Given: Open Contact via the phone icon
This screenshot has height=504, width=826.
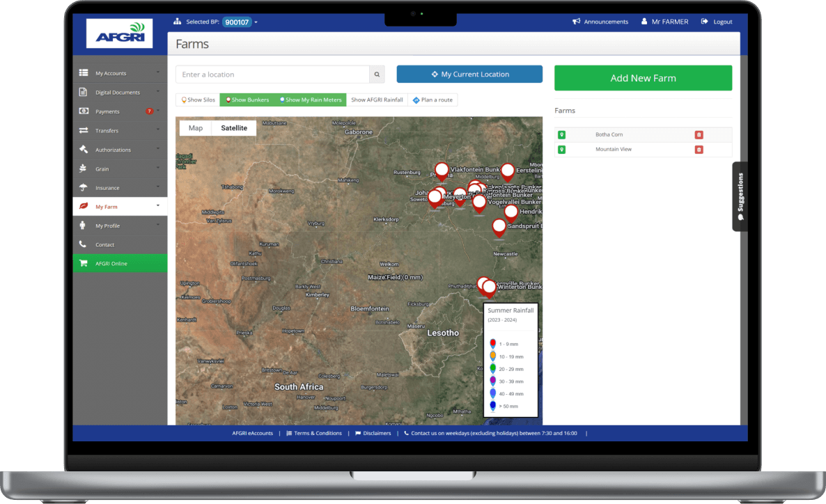Looking at the screenshot, I should pos(82,244).
